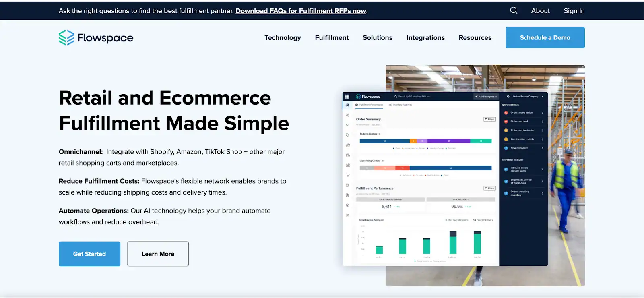Click the blue badge on Orders awaiting inventory

coord(506,193)
